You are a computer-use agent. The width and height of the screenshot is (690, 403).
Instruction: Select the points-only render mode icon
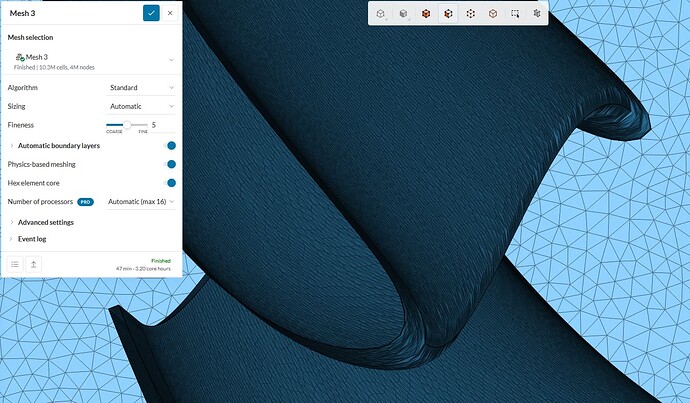click(x=471, y=14)
